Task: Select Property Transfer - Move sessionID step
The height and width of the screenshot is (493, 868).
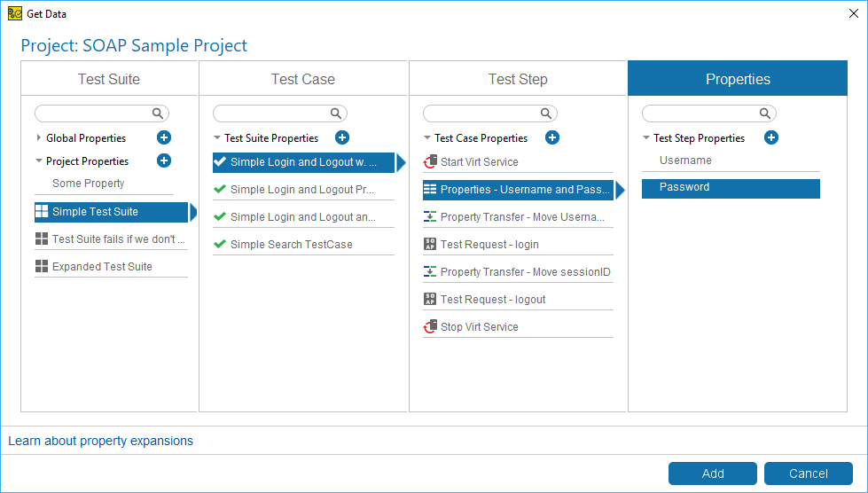Action: pos(518,271)
